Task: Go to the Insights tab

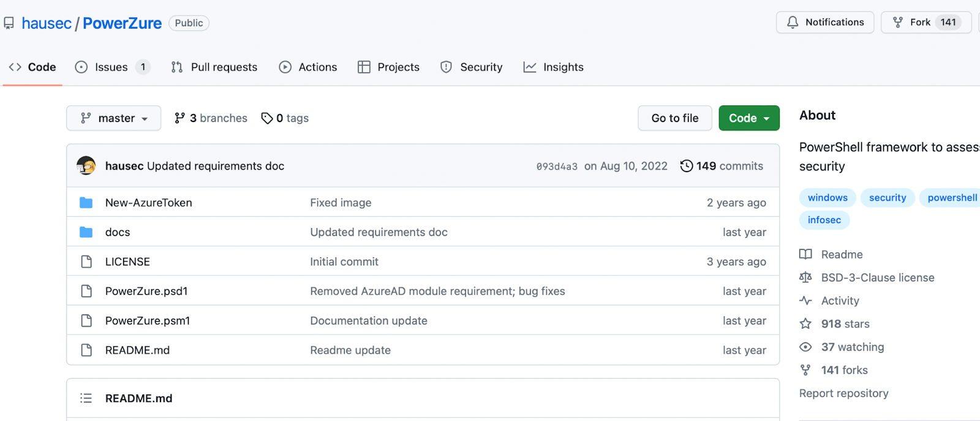Action: point(554,67)
